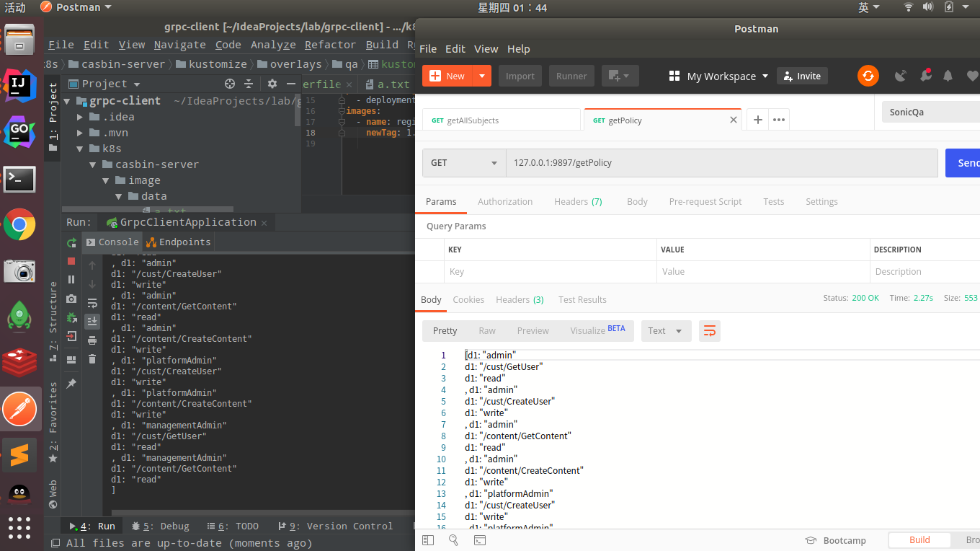This screenshot has width=980, height=551.
Task: Show applications grid in the dock
Action: (19, 527)
